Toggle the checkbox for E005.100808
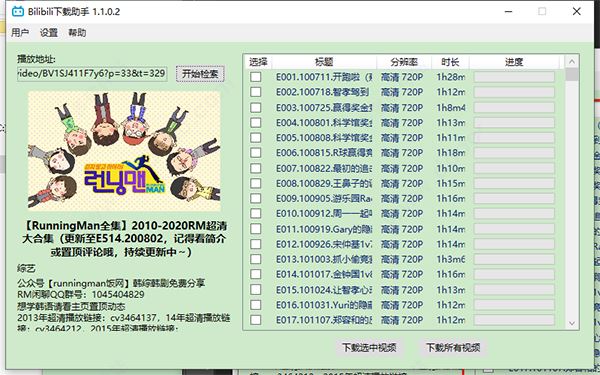 click(x=256, y=137)
